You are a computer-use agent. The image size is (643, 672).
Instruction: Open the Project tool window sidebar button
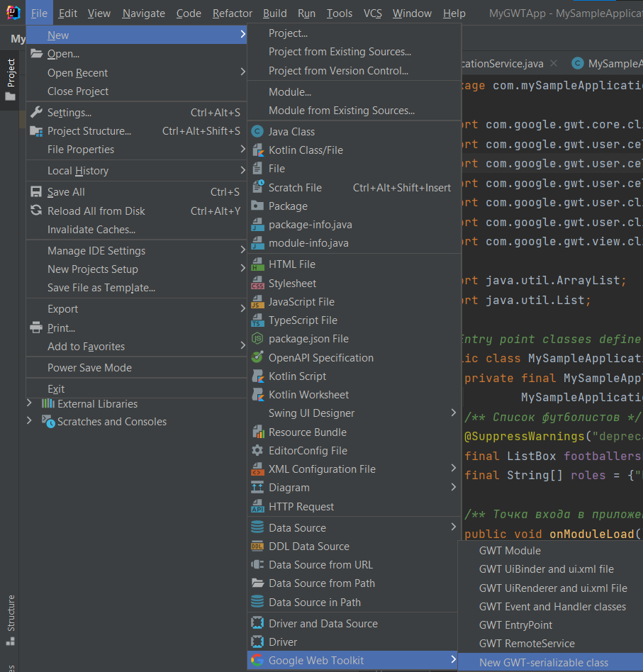pyautogui.click(x=11, y=79)
